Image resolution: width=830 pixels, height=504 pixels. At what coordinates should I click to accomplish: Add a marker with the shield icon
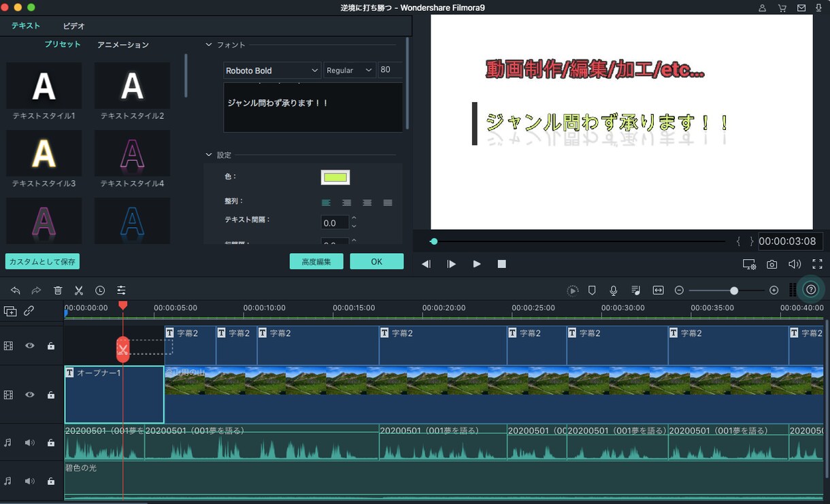pos(592,290)
